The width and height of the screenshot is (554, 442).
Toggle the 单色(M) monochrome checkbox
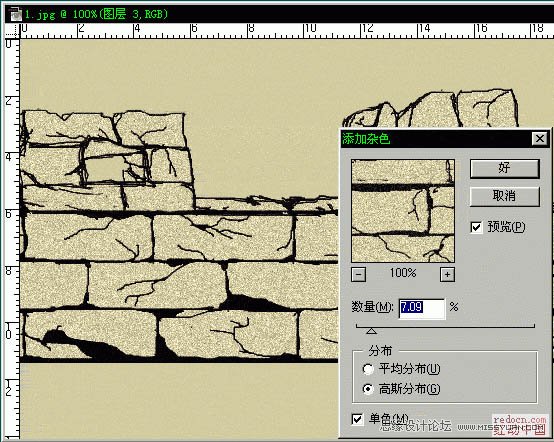(357, 419)
